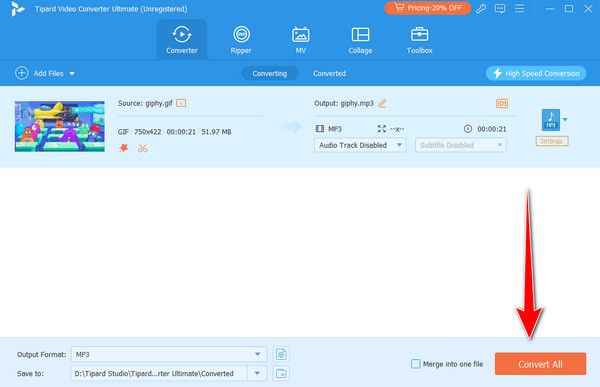
Task: Select the Converted sub-tab
Action: point(329,73)
